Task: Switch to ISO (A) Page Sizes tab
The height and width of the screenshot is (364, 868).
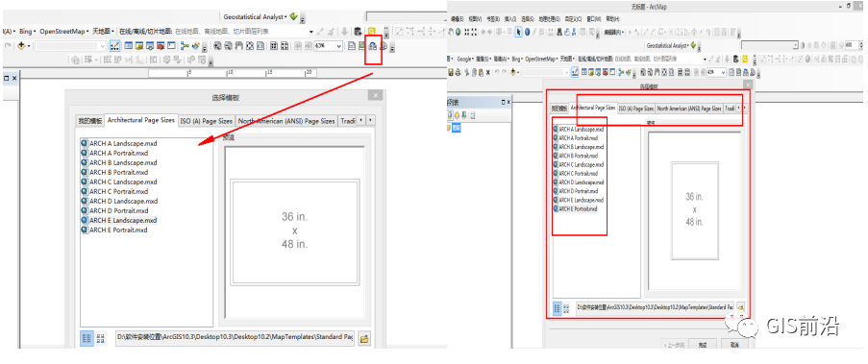Action: 206,120
